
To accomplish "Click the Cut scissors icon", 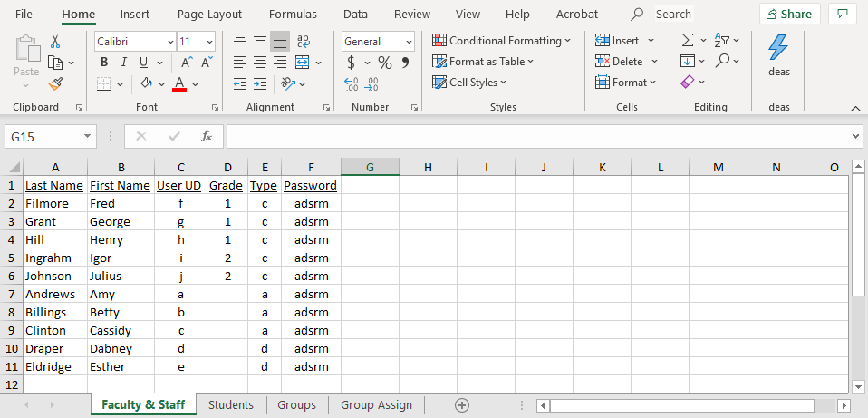I will 55,41.
